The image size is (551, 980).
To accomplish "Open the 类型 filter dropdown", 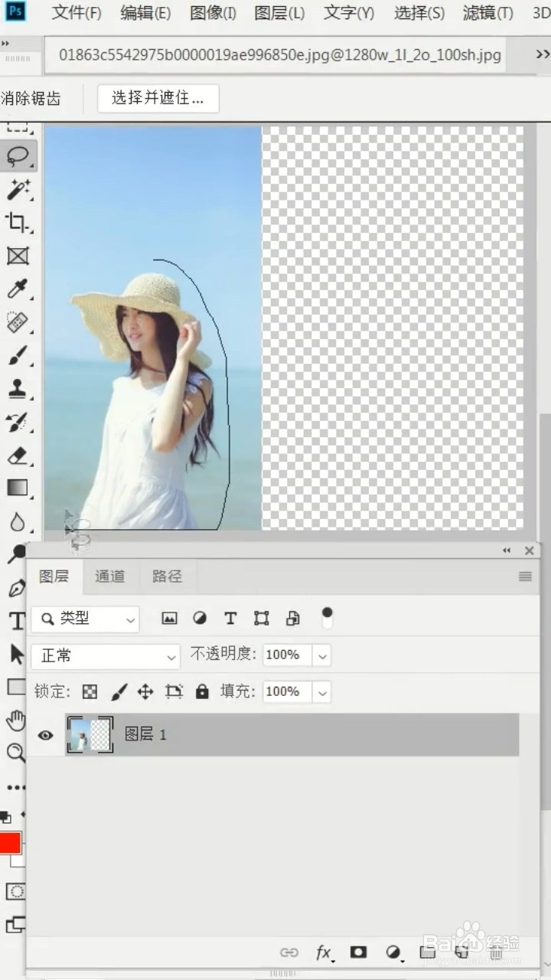I will click(x=85, y=619).
